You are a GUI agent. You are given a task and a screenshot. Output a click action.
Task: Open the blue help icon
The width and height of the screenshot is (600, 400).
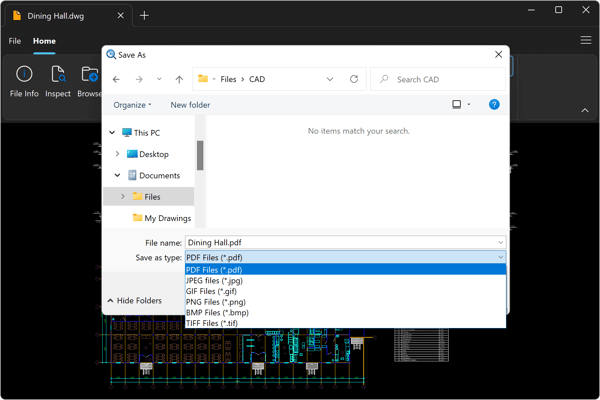pyautogui.click(x=494, y=104)
